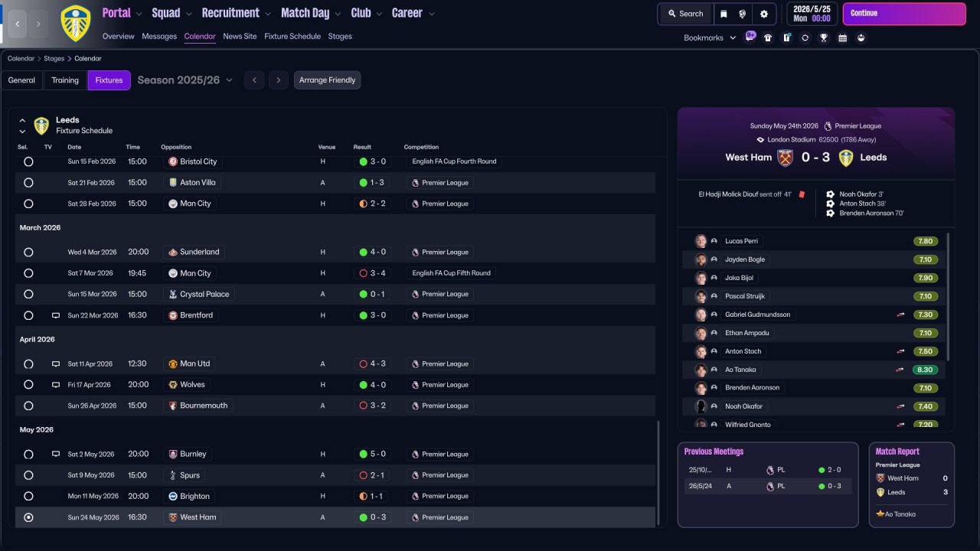Click the TV icon on the Brentford row
The image size is (980, 551).
pos(55,315)
